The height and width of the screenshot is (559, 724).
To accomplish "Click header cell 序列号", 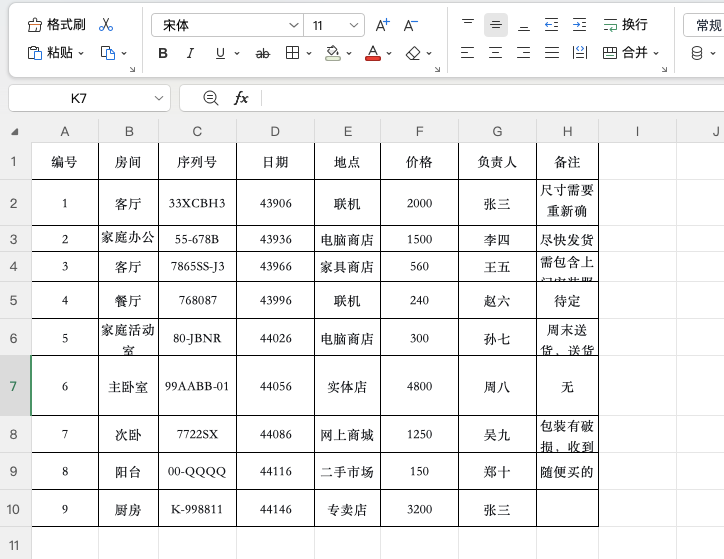I will pos(197,162).
